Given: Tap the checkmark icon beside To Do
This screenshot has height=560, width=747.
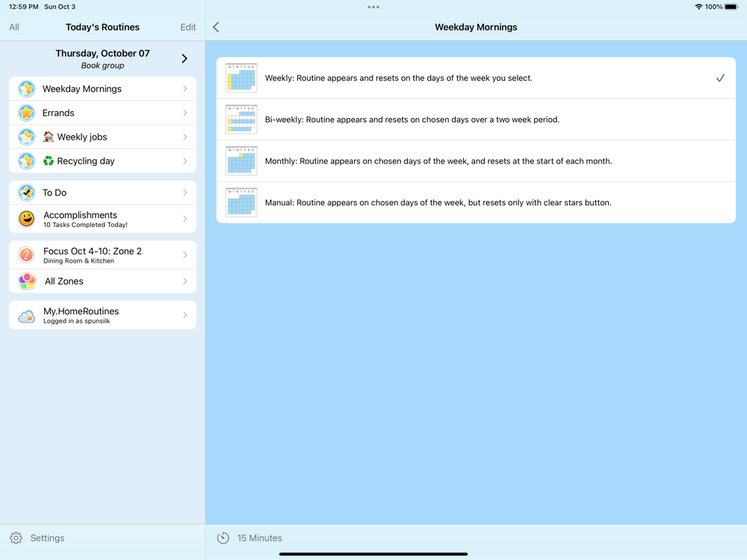Looking at the screenshot, I should click(27, 193).
